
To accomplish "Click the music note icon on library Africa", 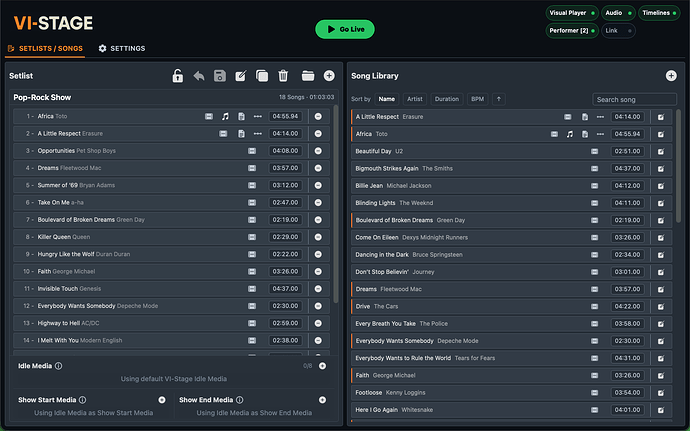I will coord(570,134).
